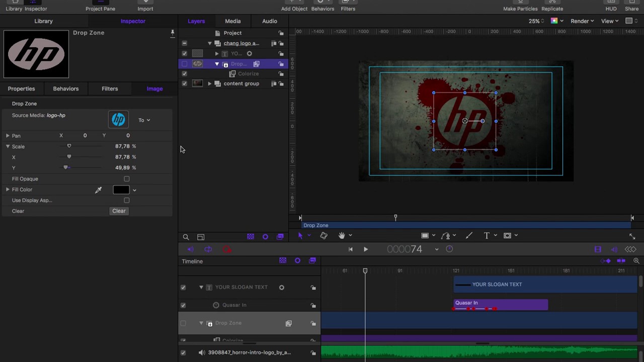Collapse the Drop Zone layer in Layers

[217, 64]
